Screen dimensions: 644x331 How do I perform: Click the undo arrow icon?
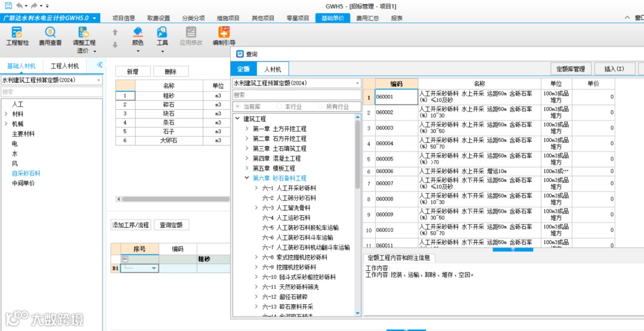[19, 6]
